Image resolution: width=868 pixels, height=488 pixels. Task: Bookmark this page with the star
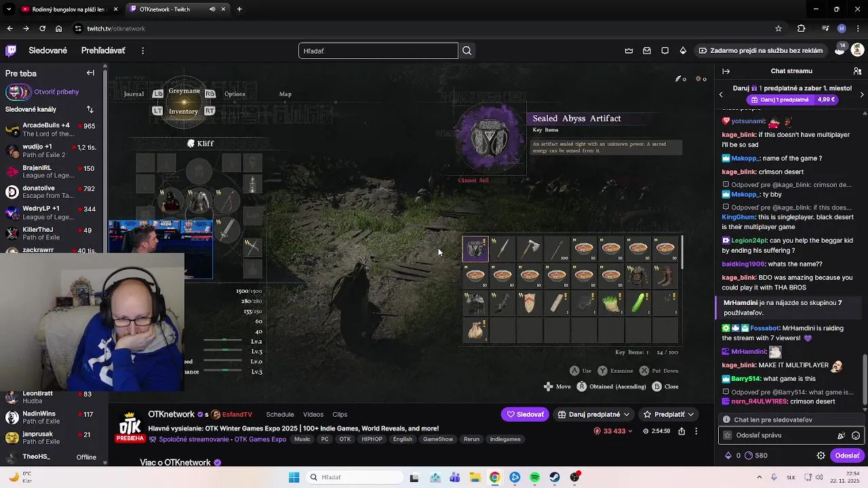click(x=778, y=28)
